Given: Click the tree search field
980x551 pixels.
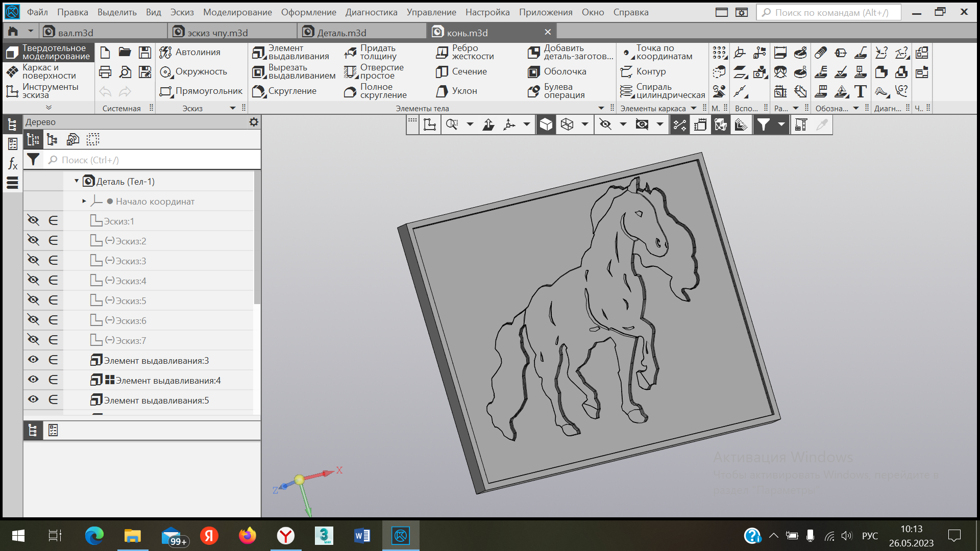Looking at the screenshot, I should click(153, 160).
